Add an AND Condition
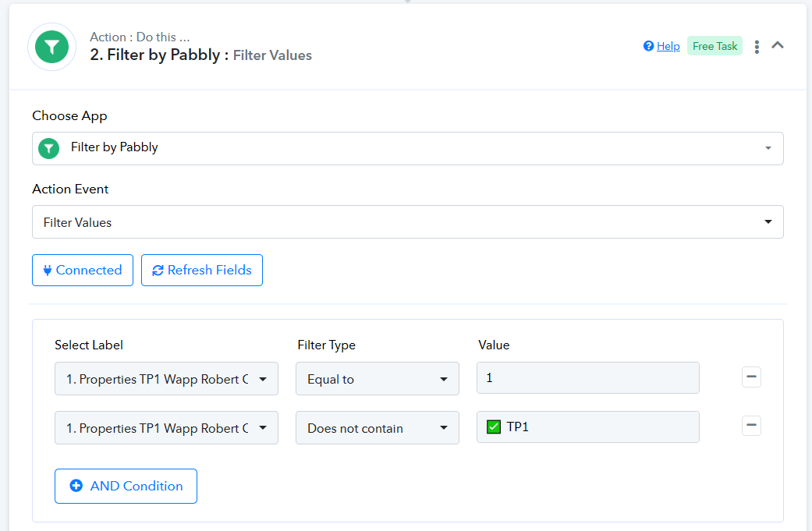812x531 pixels. coord(126,486)
